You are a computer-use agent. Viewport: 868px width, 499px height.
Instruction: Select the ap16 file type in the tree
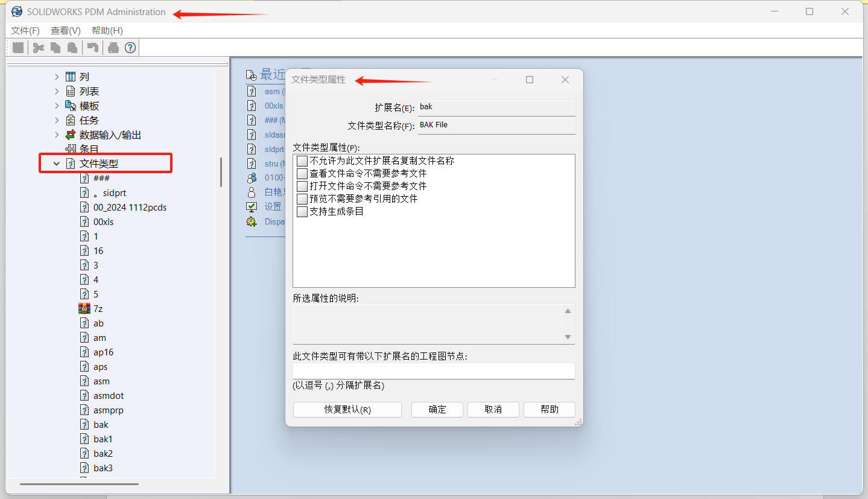(103, 352)
